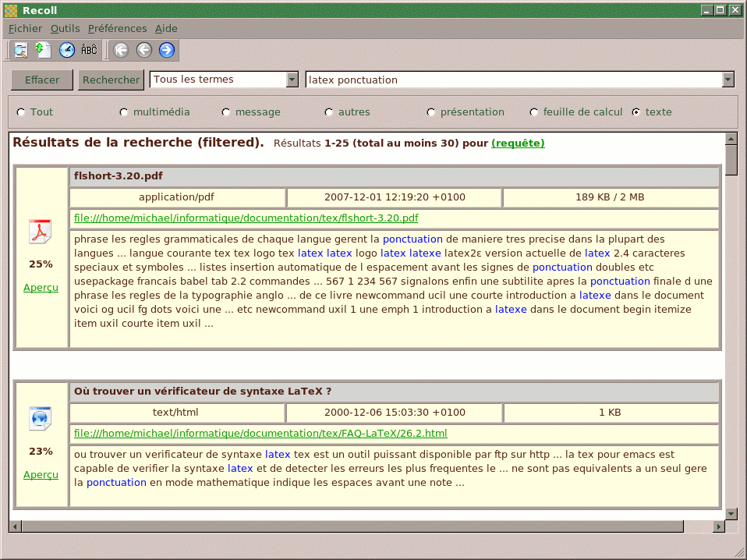Click the sort parameters document icon
The height and width of the screenshot is (560, 747).
coord(44,50)
